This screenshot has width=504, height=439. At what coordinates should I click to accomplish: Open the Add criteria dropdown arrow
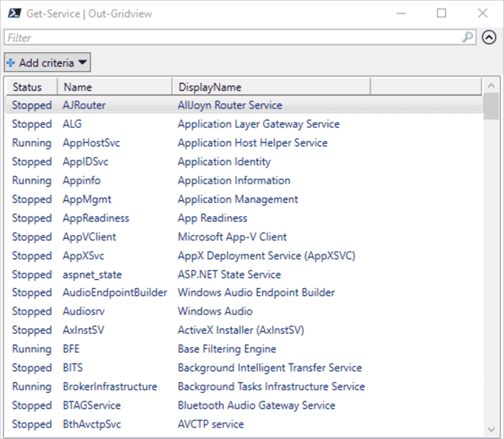click(x=82, y=63)
